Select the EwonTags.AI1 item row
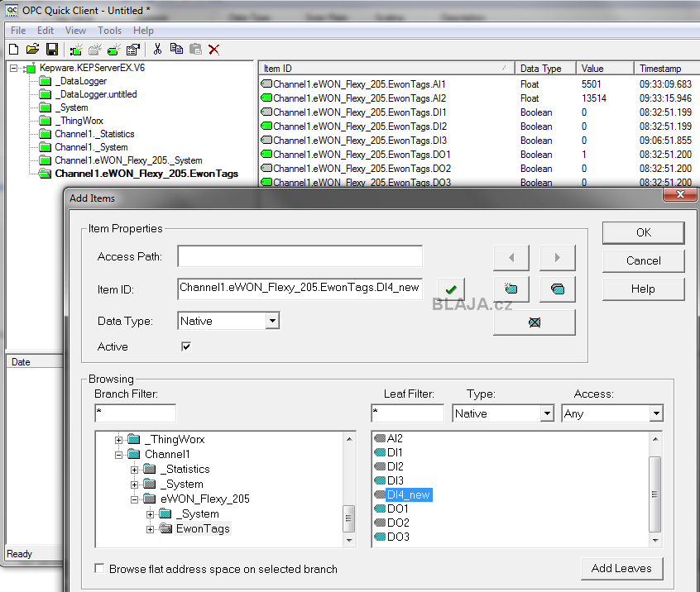Image resolution: width=700 pixels, height=592 pixels. pos(477,84)
